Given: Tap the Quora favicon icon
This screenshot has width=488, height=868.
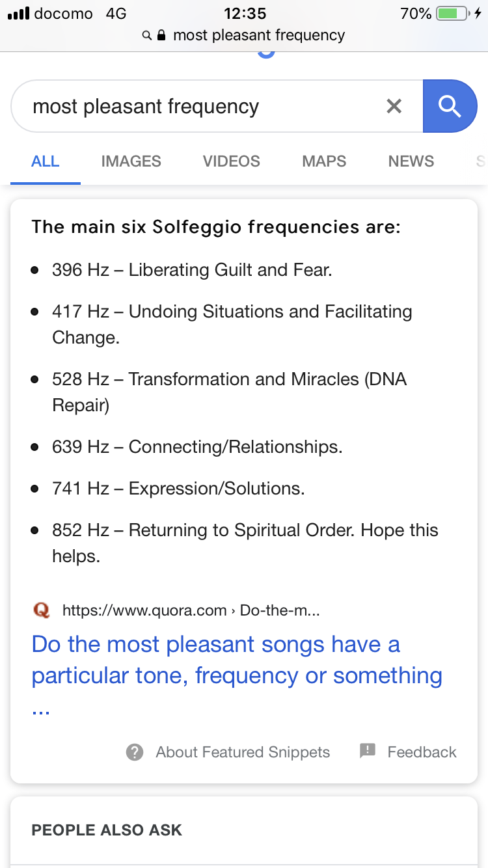Looking at the screenshot, I should tap(41, 610).
